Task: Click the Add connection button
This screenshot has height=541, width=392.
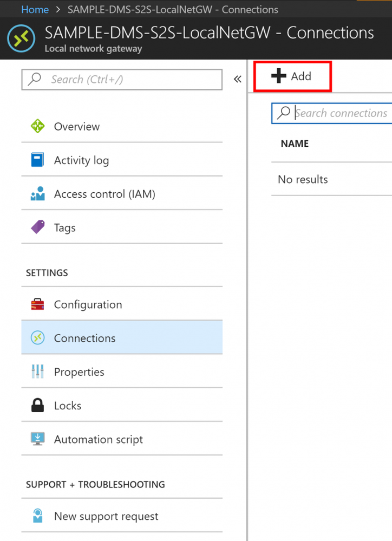Action: click(x=292, y=76)
